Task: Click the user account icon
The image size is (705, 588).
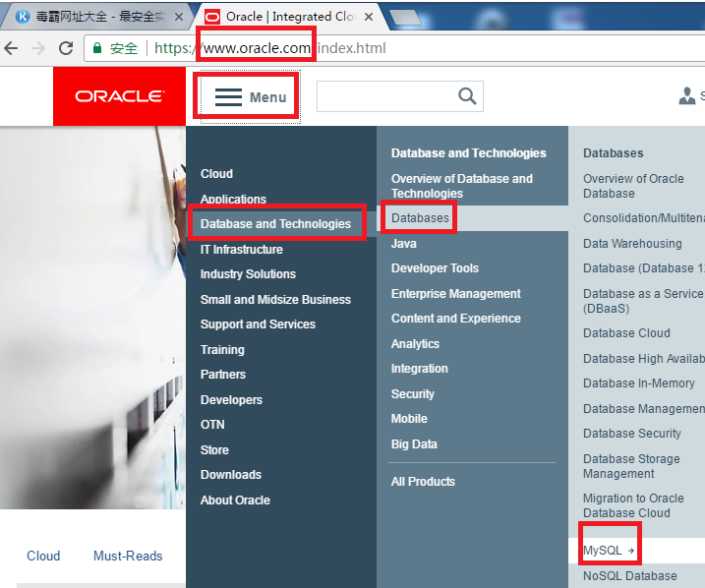Action: (687, 96)
